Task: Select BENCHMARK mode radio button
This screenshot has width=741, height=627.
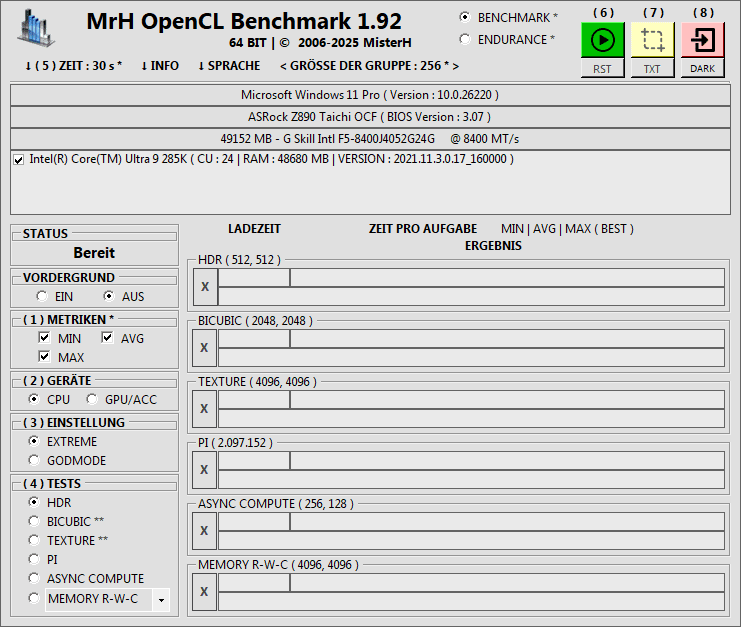Action: (x=465, y=17)
